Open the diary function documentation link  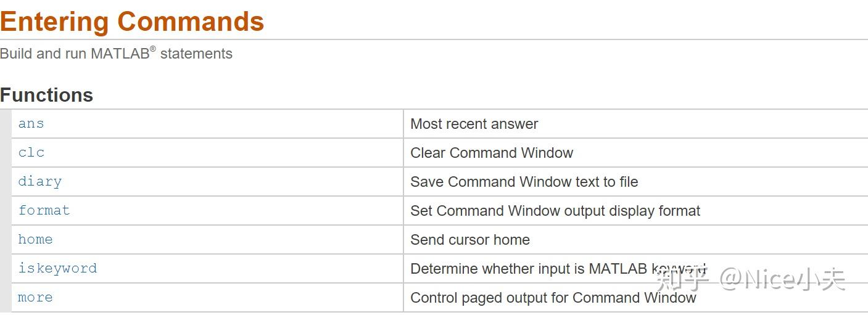(40, 182)
